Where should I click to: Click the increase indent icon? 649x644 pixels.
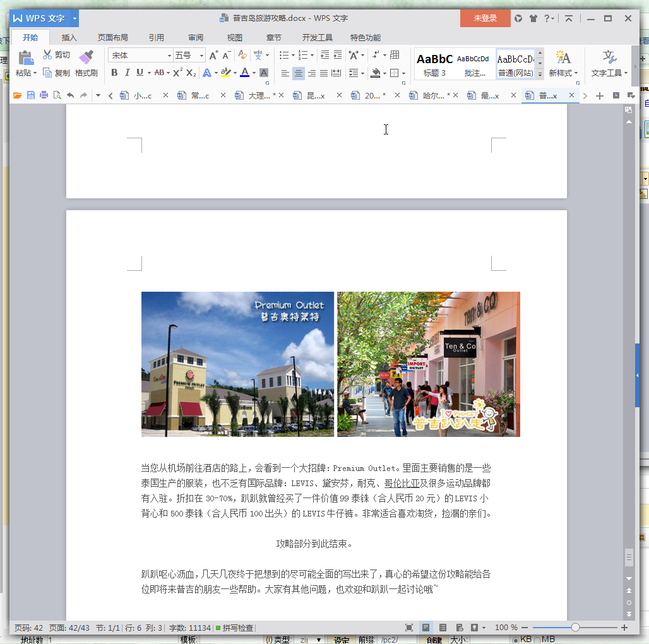pyautogui.click(x=338, y=55)
